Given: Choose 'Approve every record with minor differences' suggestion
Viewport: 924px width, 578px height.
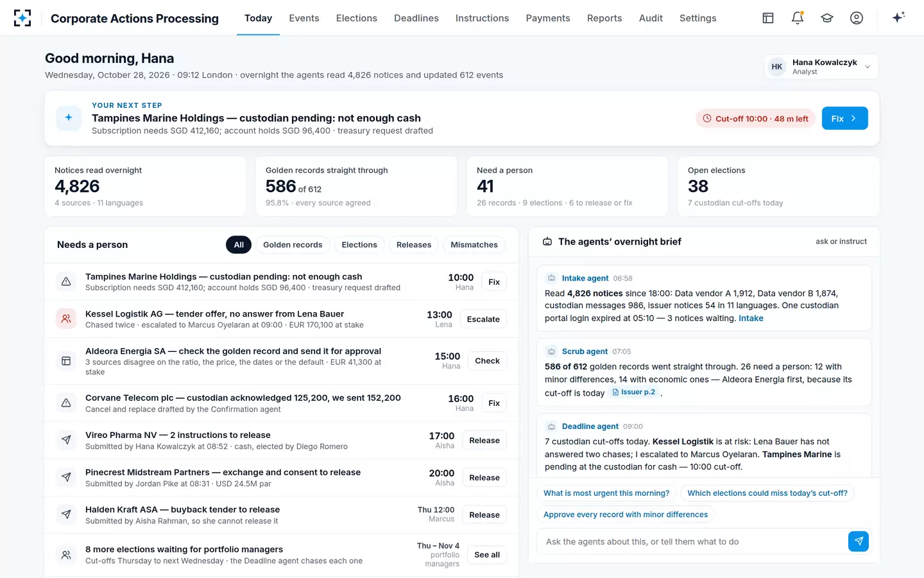Looking at the screenshot, I should (x=626, y=514).
